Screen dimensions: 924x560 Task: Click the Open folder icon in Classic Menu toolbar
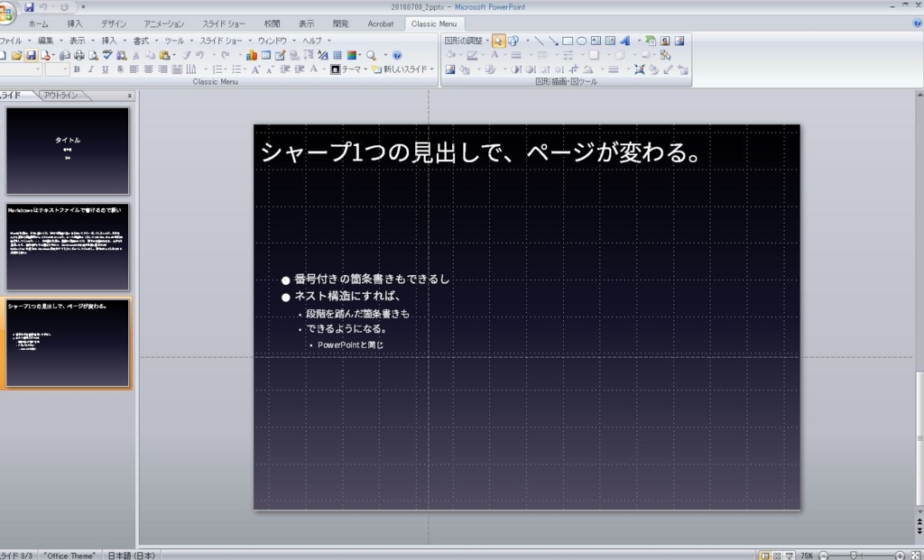16,55
